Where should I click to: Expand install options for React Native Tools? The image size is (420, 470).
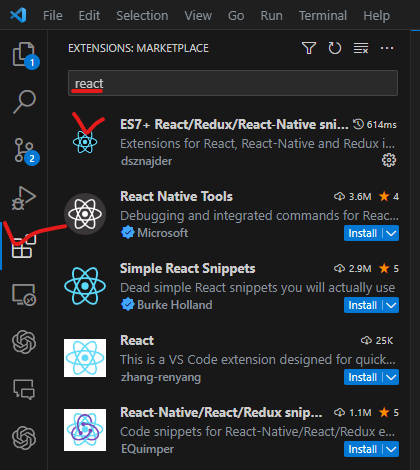click(x=391, y=233)
